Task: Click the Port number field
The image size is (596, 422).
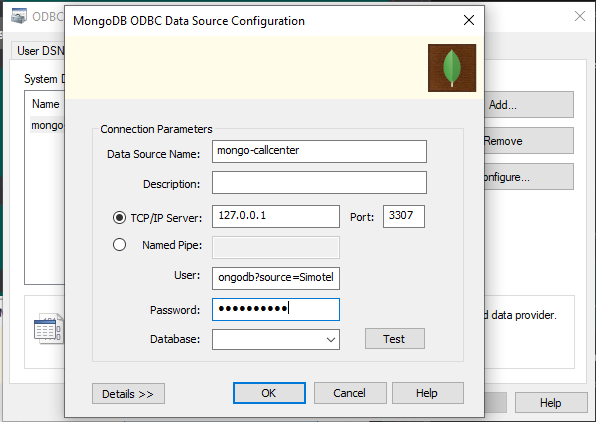Action: click(x=404, y=216)
